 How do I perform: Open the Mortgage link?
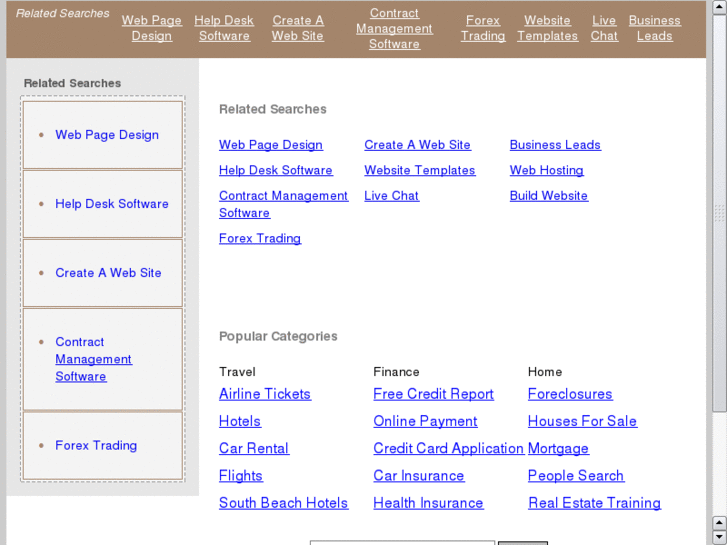[558, 449]
